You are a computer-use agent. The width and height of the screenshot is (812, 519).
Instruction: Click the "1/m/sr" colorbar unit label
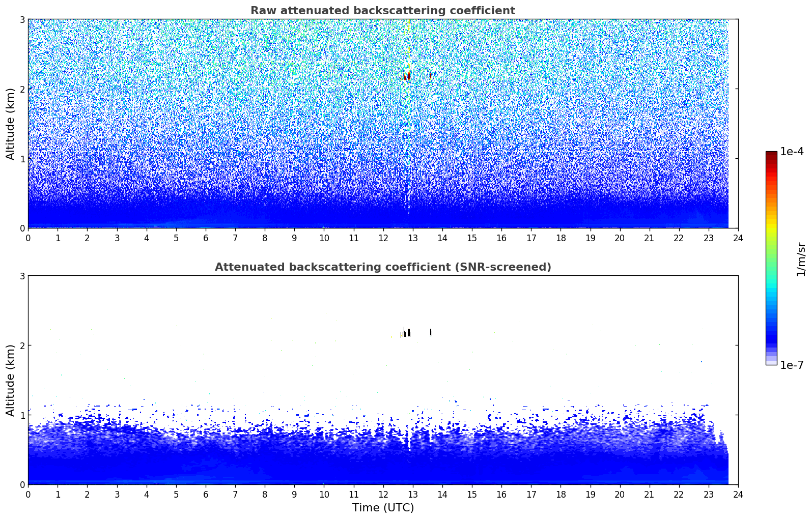801,258
